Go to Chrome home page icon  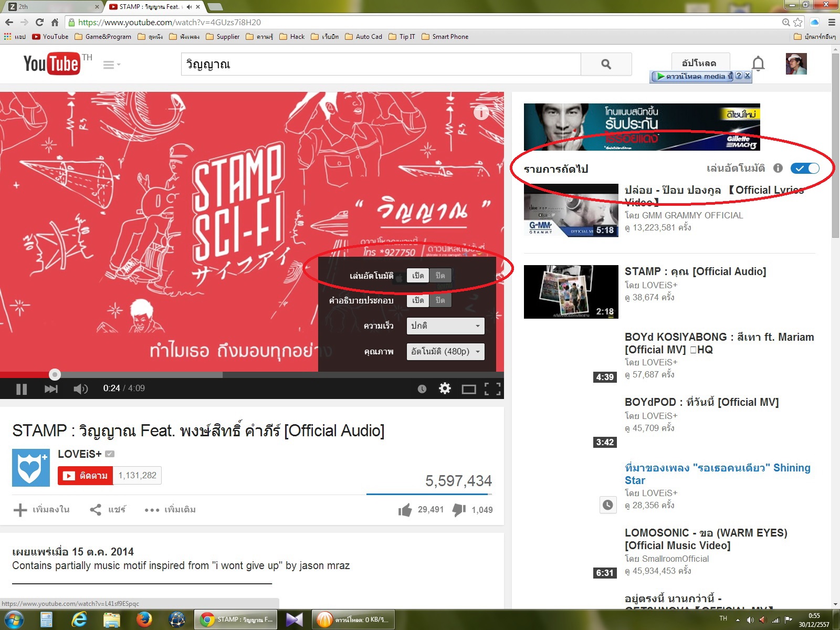pos(55,22)
